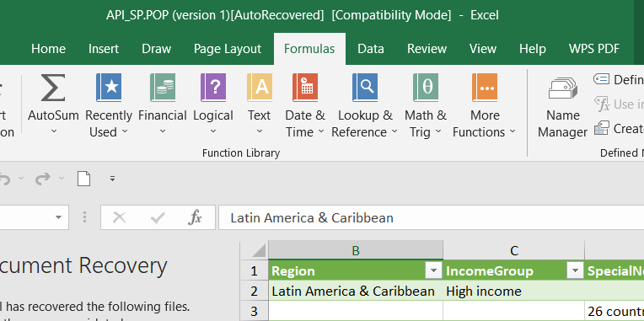Open the WPS PDF tab
The image size is (644, 321).
[x=594, y=49]
